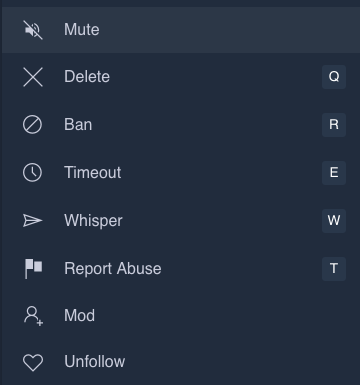Click the muted speaker icon
360x385 pixels.
click(33, 30)
